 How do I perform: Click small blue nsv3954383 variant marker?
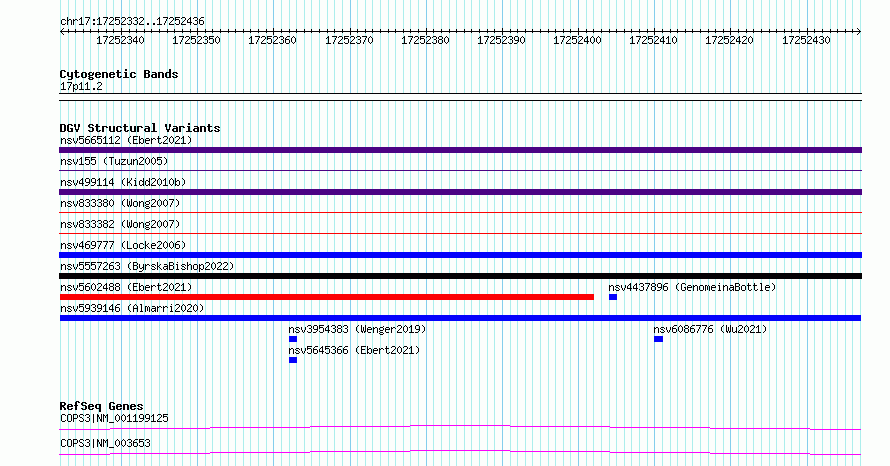[x=293, y=339]
